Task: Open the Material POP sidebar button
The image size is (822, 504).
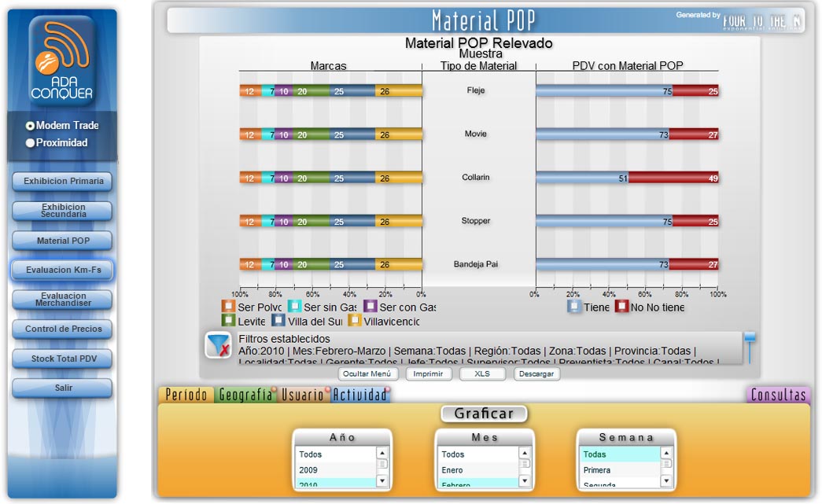Action: point(62,241)
